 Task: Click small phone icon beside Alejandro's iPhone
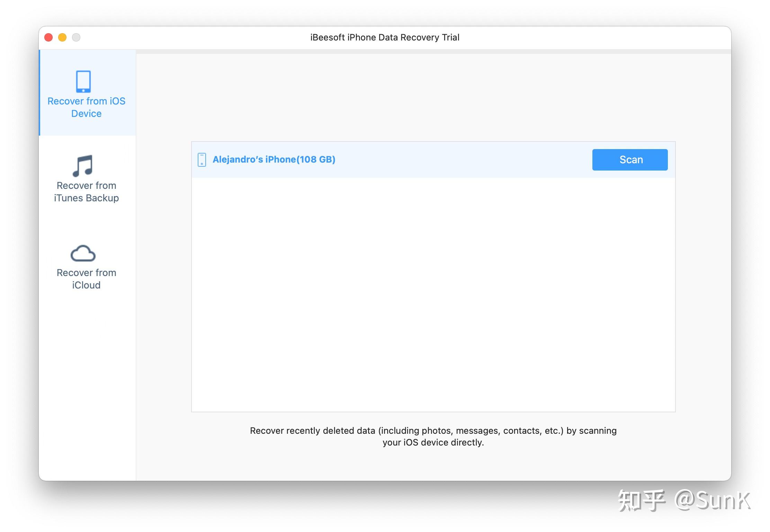202,160
